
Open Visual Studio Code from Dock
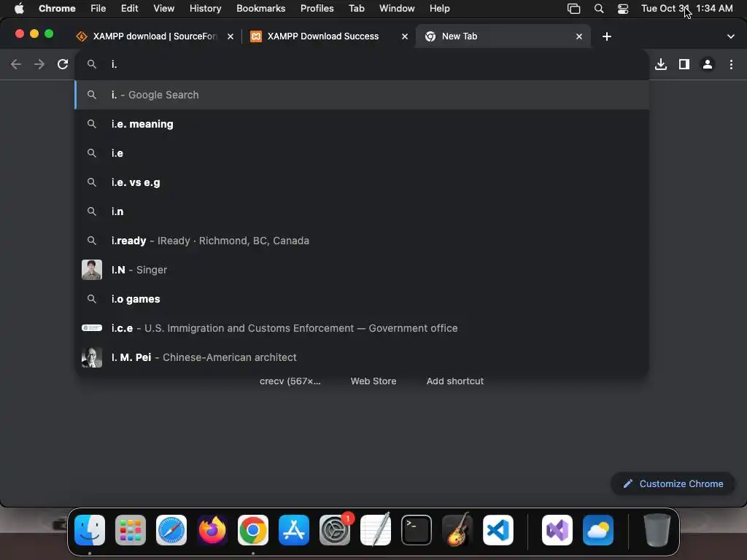pyautogui.click(x=498, y=530)
